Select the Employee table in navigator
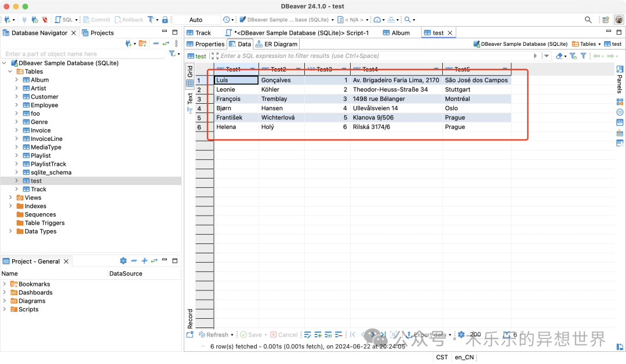Image resolution: width=626 pixels, height=364 pixels. 44,105
